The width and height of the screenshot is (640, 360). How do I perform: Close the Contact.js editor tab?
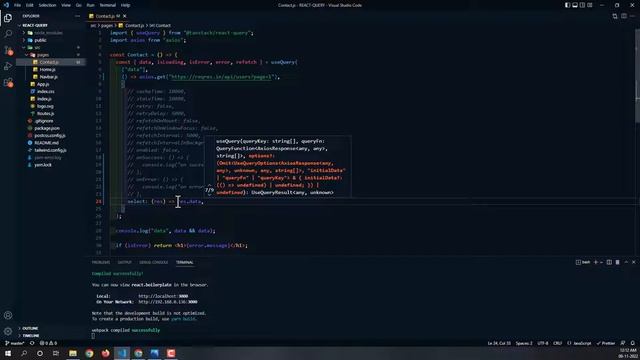coord(124,16)
